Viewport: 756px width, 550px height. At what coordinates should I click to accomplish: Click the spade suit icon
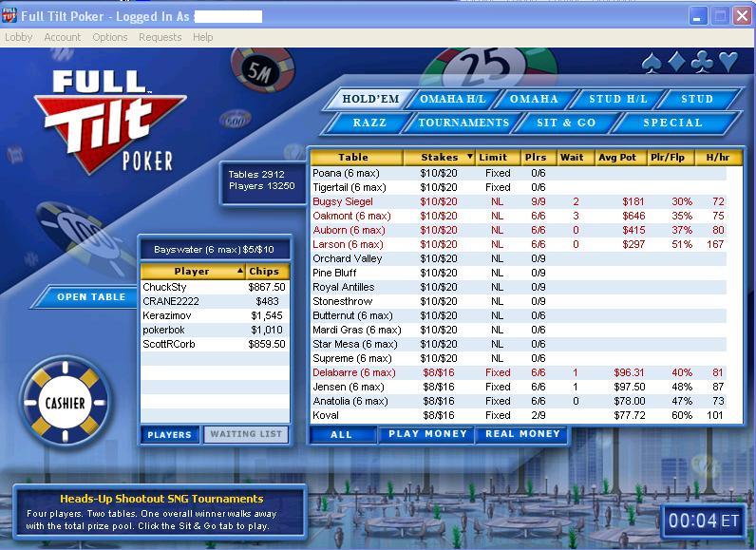(x=652, y=63)
